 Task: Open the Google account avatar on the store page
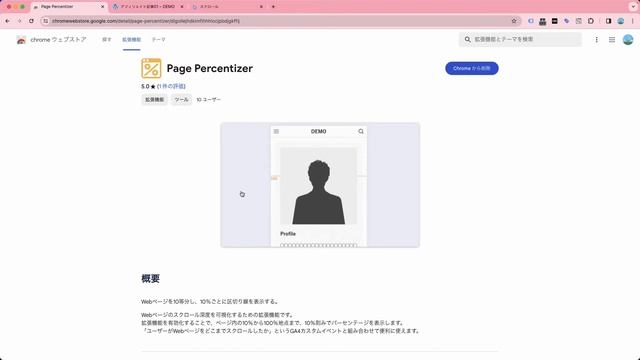628,40
